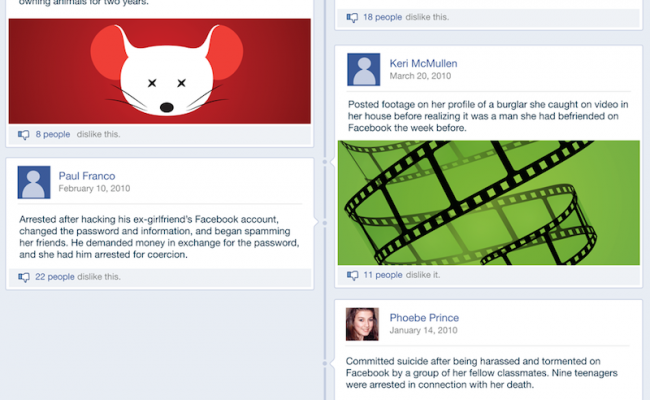Show the 11 people who dislike it
650x400 pixels.
click(383, 275)
